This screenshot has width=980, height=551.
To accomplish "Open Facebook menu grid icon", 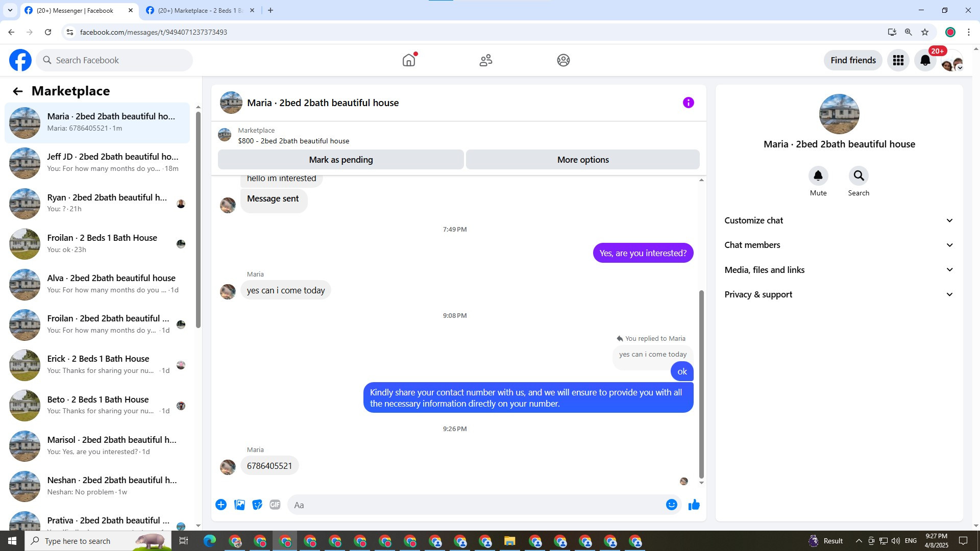I will pyautogui.click(x=898, y=60).
